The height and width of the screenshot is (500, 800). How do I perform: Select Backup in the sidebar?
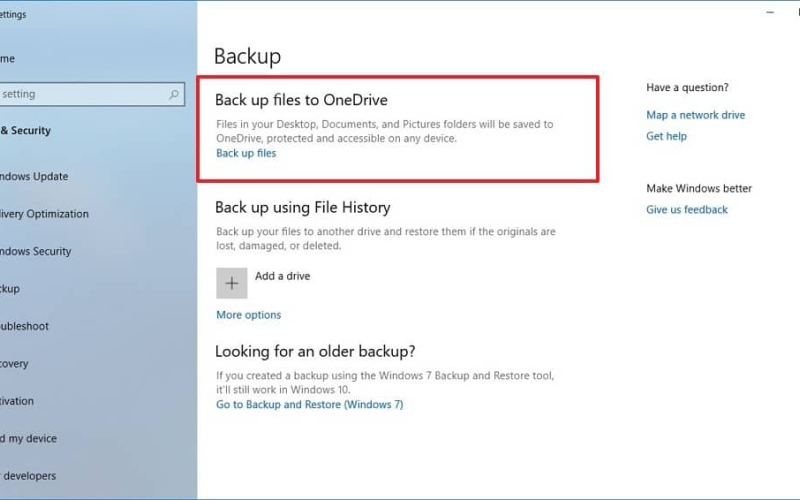point(10,289)
